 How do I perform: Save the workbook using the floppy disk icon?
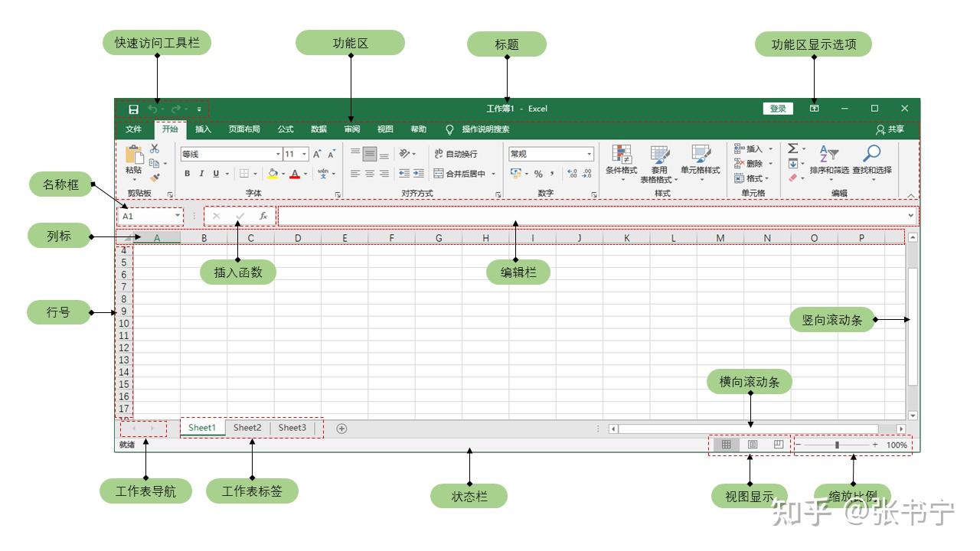coord(133,109)
